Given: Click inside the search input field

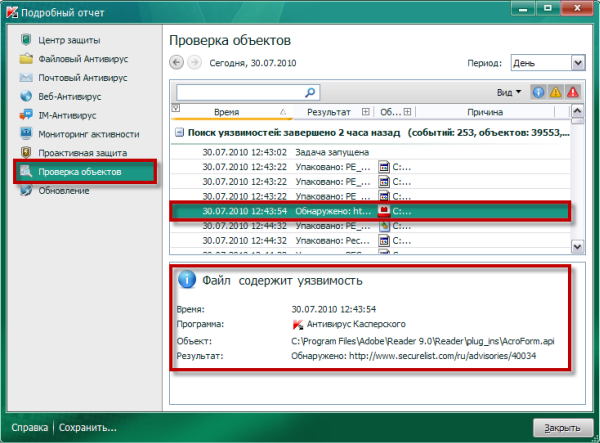Looking at the screenshot, I should (x=240, y=92).
